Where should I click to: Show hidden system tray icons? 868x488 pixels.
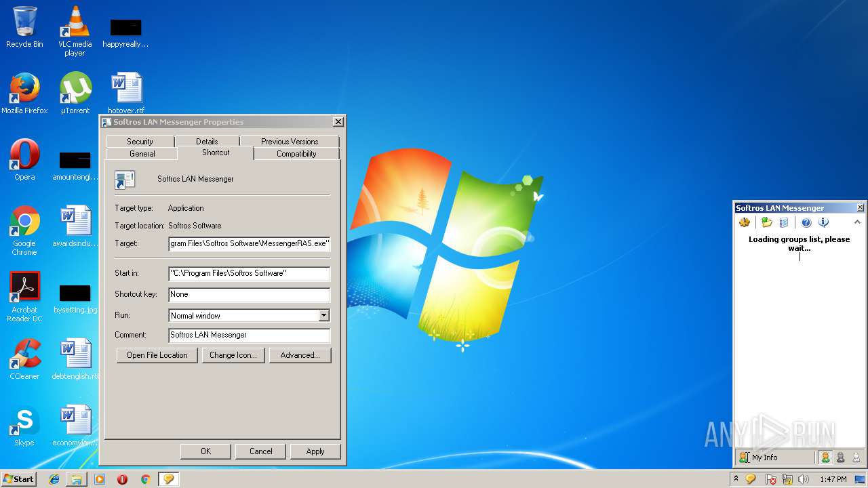coord(736,479)
